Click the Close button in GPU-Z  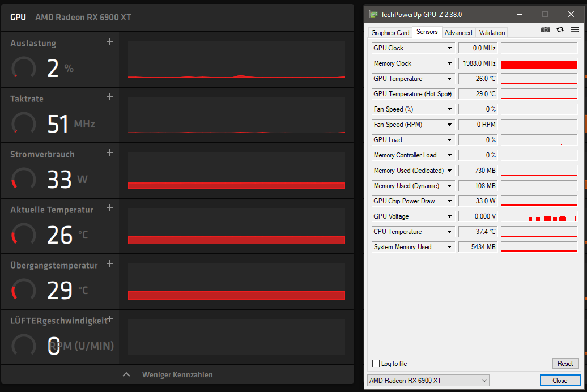click(x=560, y=381)
